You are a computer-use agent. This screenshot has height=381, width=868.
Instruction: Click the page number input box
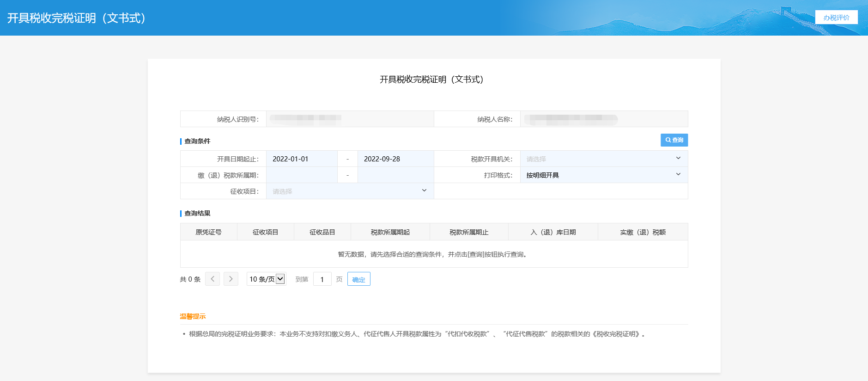click(x=322, y=279)
